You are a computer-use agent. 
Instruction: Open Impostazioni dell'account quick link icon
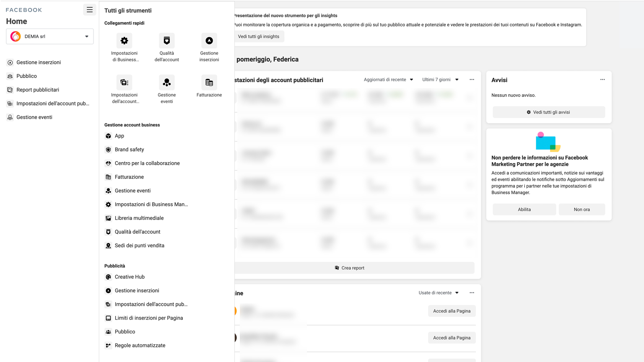124,83
